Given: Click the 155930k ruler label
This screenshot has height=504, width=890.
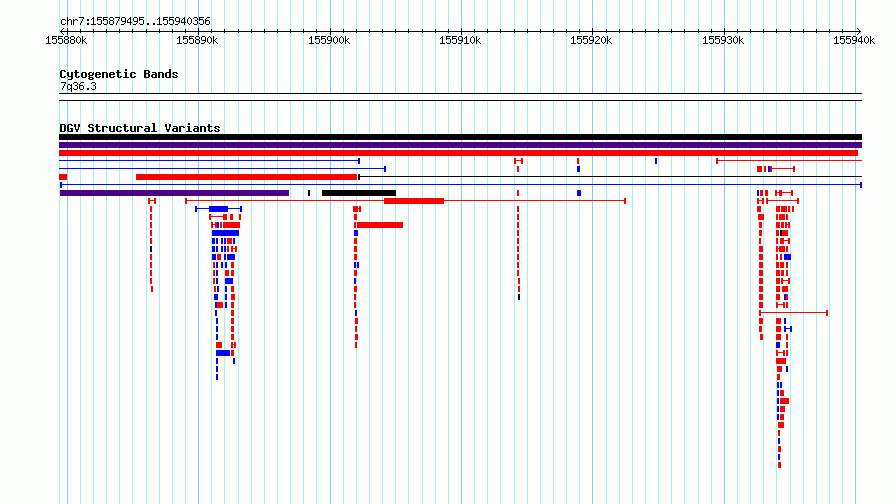Looking at the screenshot, I should (723, 40).
